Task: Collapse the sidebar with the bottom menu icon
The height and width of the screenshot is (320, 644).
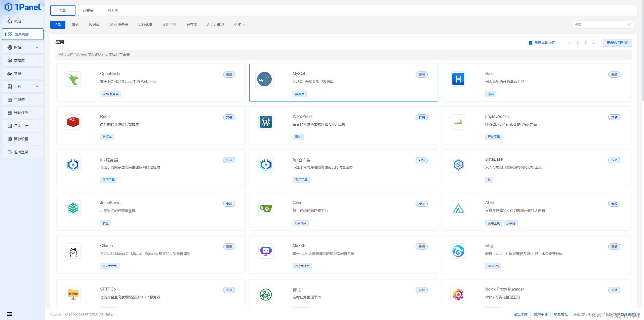Action: pos(9,314)
